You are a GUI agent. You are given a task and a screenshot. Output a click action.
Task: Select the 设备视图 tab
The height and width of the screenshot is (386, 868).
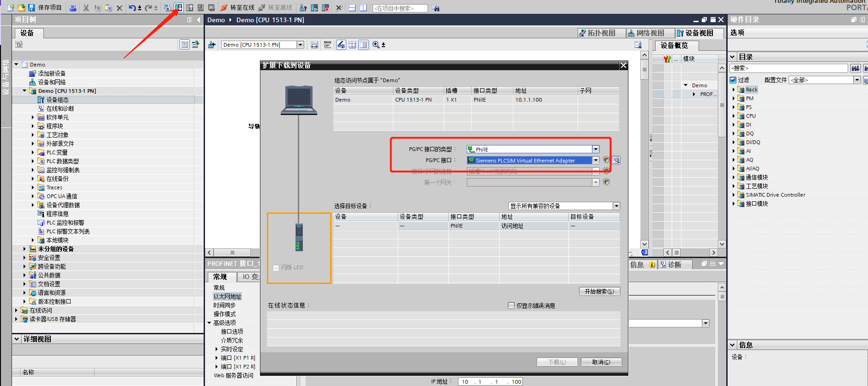click(x=699, y=33)
